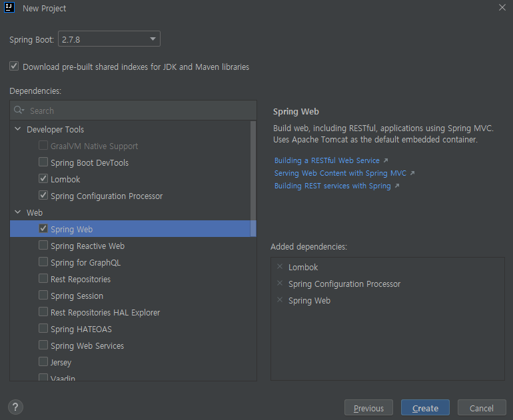Check the Jersey dependency
Viewport: 513px width, 420px height.
pos(43,362)
